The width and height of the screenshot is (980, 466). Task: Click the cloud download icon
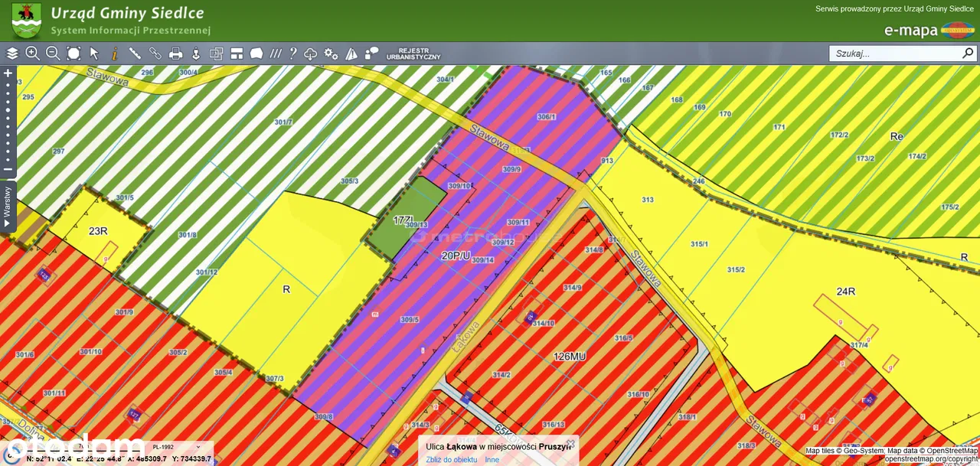(311, 54)
